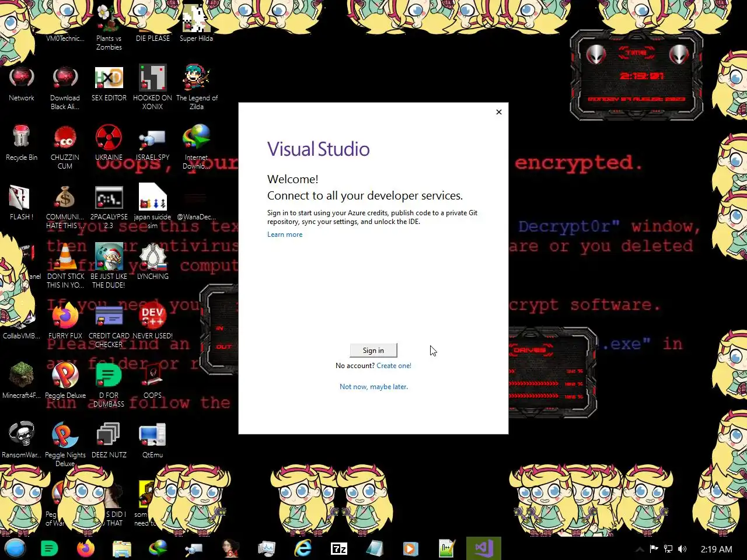Select the Internet Download desktop icon
The width and height of the screenshot is (747, 560).
coord(197,147)
